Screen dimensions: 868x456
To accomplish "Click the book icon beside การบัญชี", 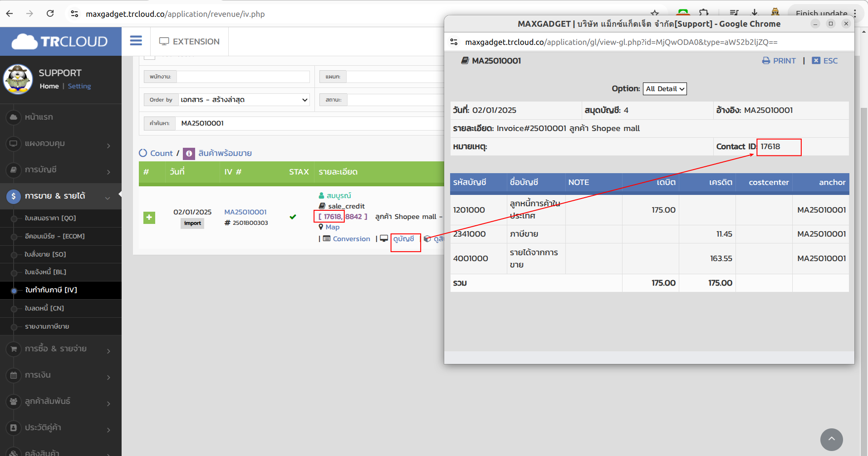I will [x=14, y=170].
